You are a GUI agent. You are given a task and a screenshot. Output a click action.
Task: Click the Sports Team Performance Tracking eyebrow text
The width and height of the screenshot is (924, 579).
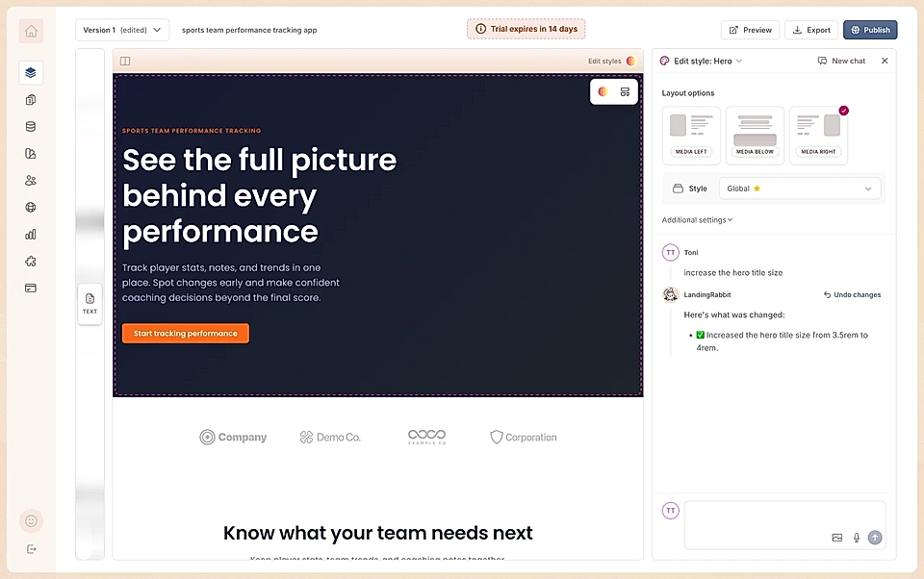tap(192, 131)
